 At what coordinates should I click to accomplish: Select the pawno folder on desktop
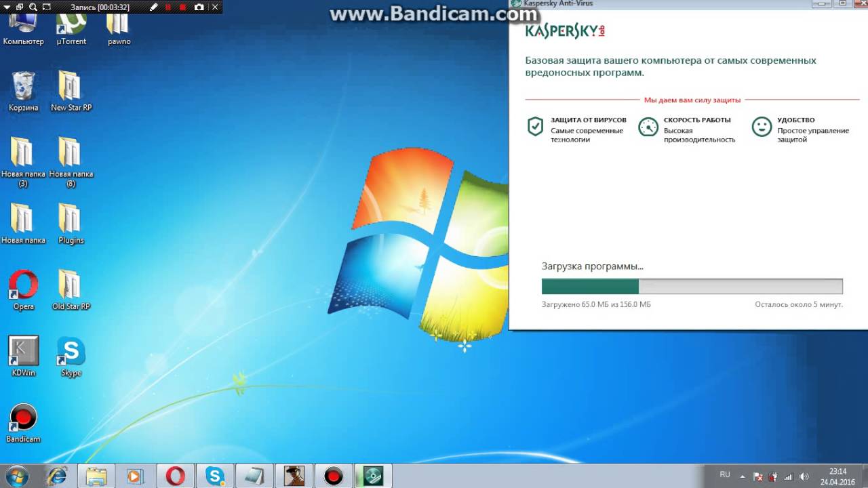[x=119, y=28]
